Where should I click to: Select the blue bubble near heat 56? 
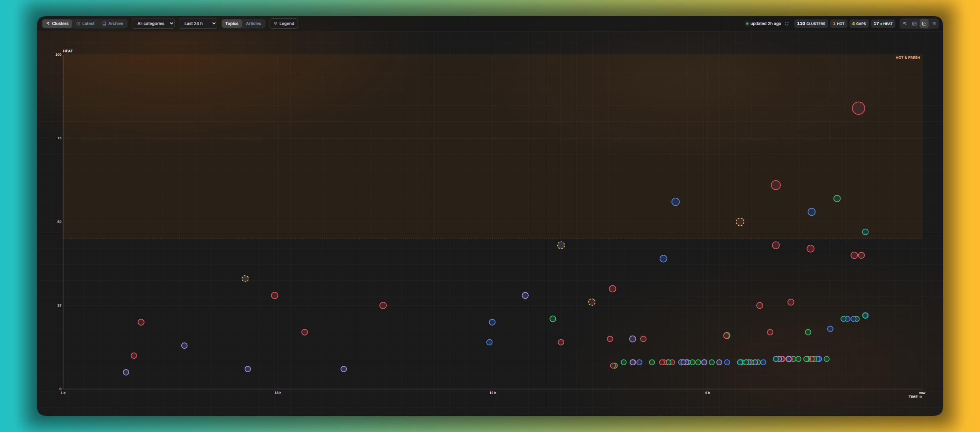(x=675, y=202)
